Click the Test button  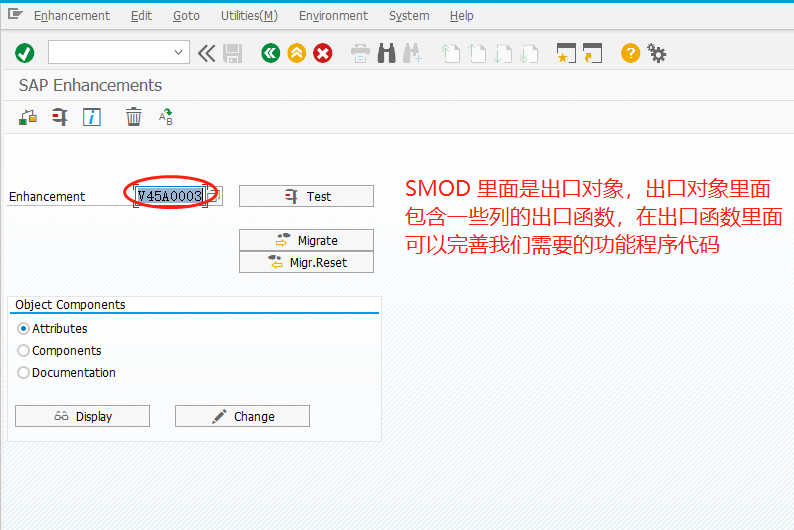[306, 196]
